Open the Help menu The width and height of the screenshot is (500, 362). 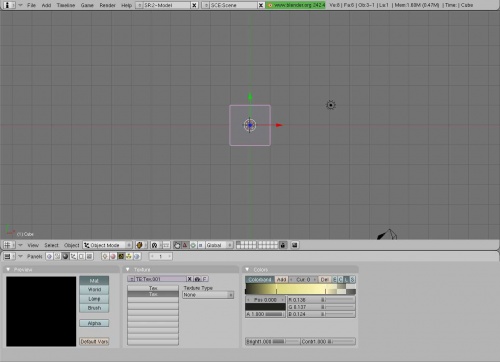coord(126,5)
